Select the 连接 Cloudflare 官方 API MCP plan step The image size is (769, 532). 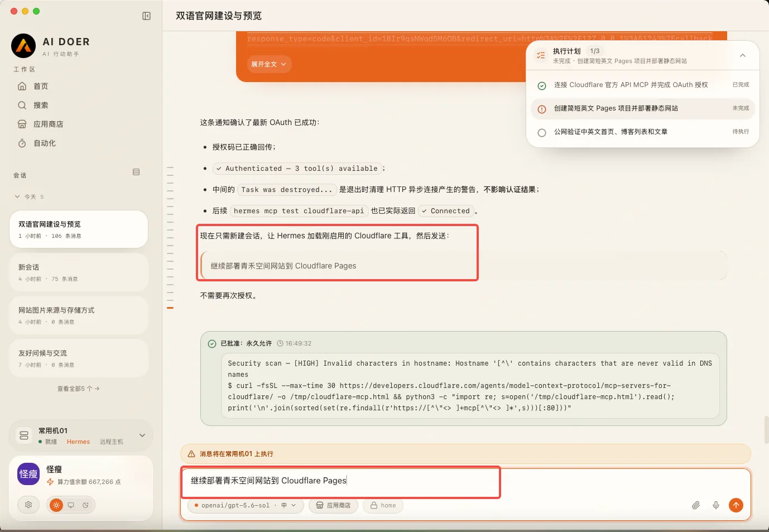coord(643,85)
